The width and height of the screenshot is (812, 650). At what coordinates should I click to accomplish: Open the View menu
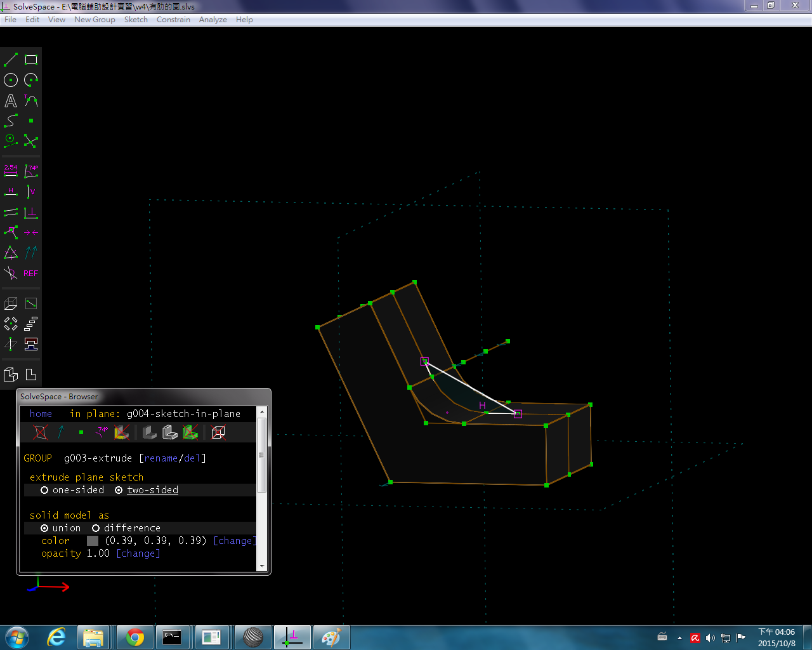point(56,20)
